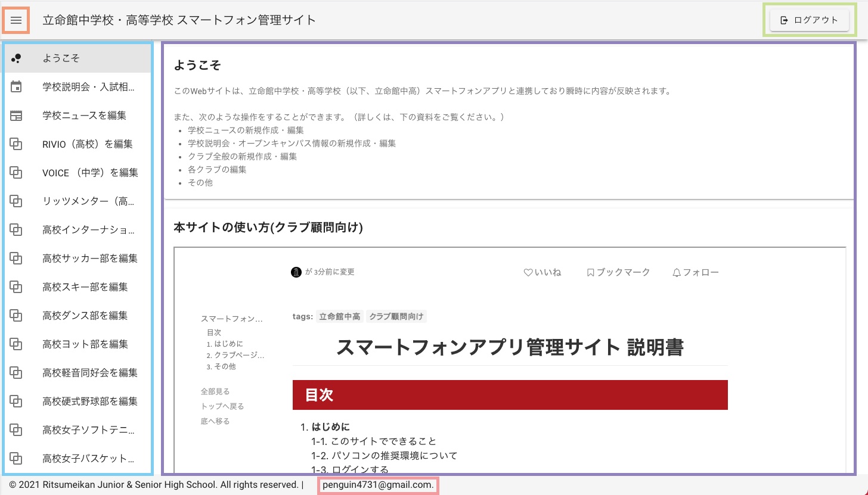
Task: Enable フォロー on the document
Action: (x=695, y=272)
